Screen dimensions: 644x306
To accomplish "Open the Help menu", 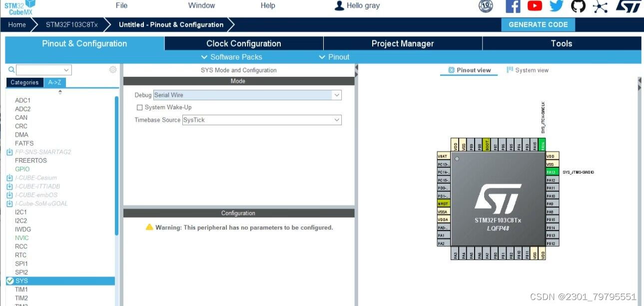I will 268,5.
